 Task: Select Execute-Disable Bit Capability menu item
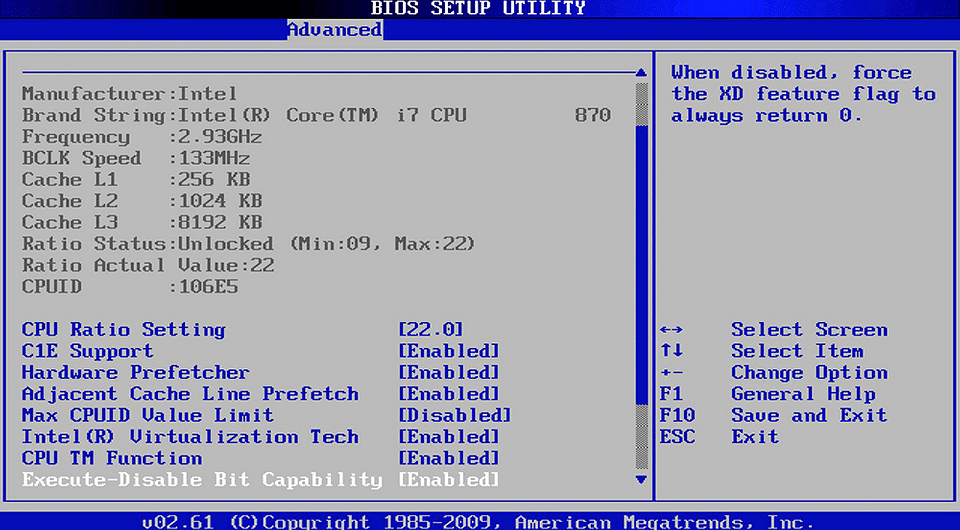coord(202,480)
